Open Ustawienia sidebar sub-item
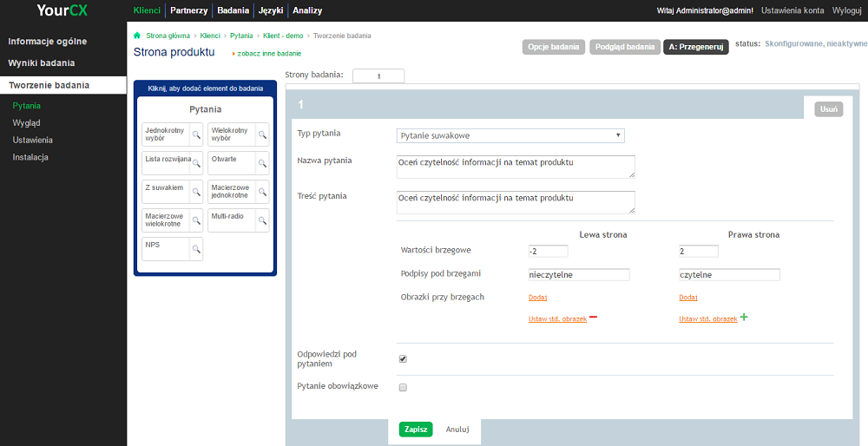 (x=33, y=140)
